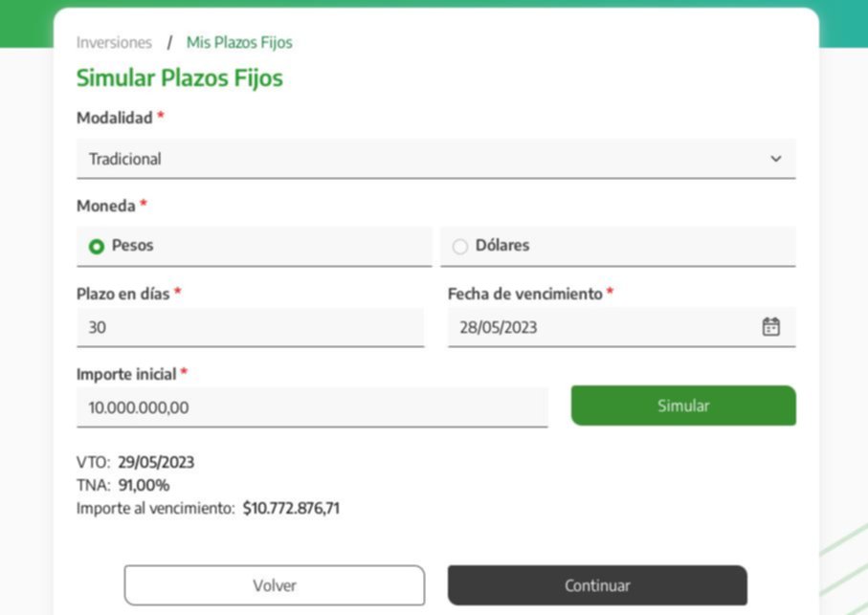Open Mis Plazos Fijos breadcrumb link
The image size is (868, 615).
click(x=239, y=43)
